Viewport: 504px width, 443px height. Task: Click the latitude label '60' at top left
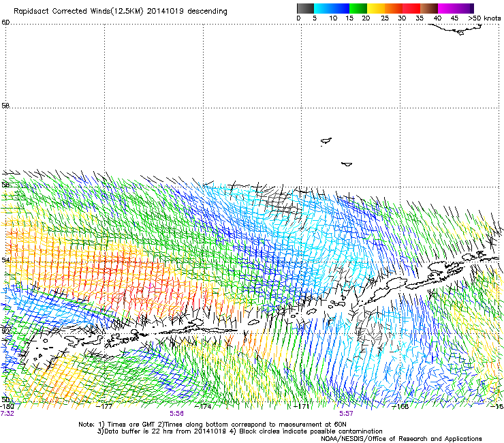(5, 22)
